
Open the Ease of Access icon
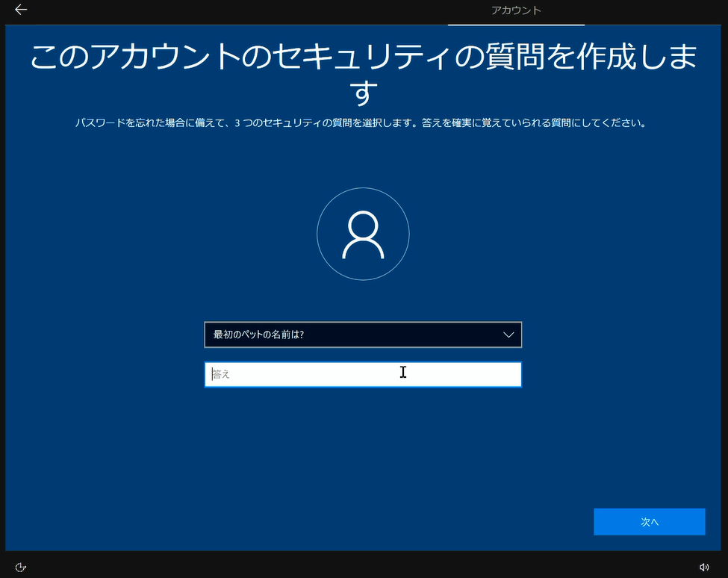click(x=20, y=567)
